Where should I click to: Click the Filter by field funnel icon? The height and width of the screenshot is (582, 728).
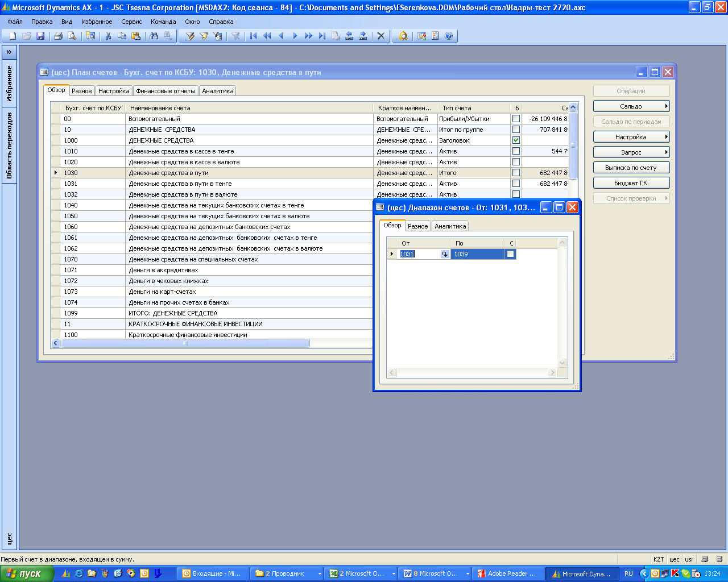pos(190,36)
